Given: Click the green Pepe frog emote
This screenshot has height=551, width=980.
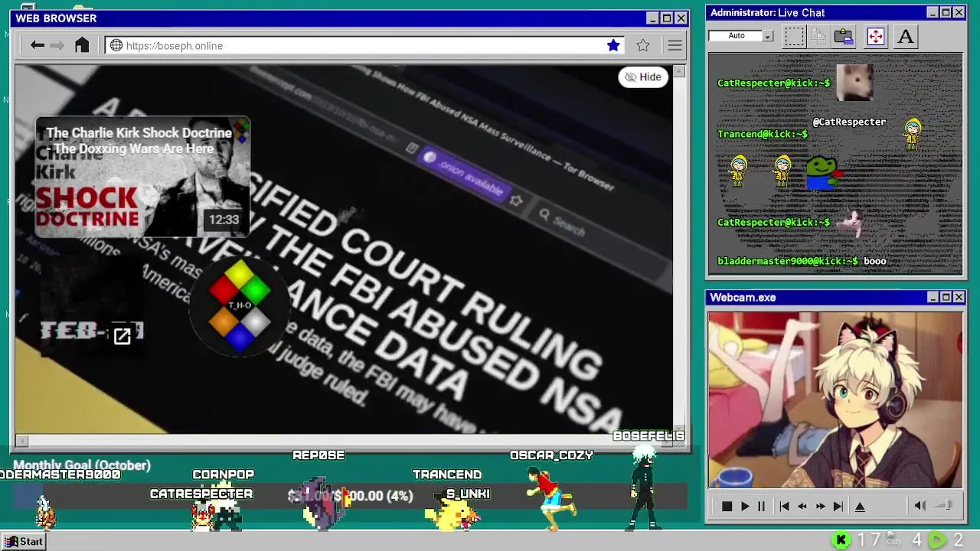Looking at the screenshot, I should [x=823, y=173].
